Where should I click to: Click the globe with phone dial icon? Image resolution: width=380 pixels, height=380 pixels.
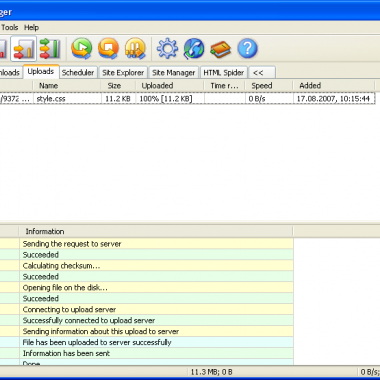194,49
